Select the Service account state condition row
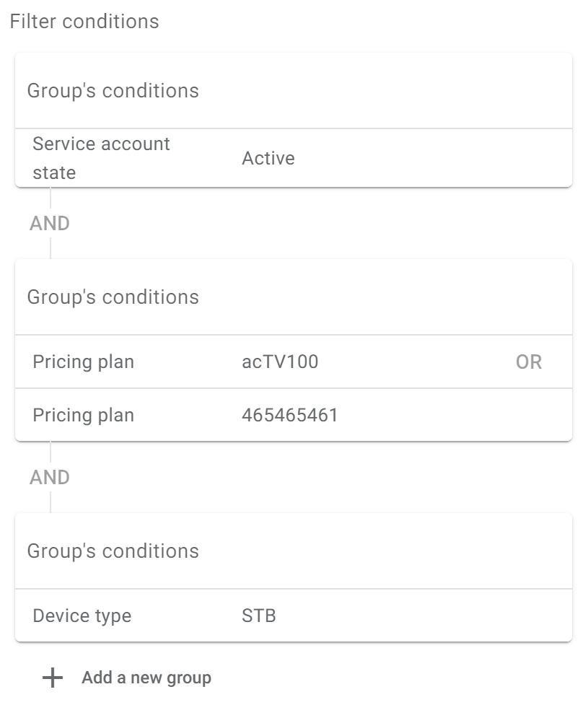588x705 pixels. tap(294, 158)
